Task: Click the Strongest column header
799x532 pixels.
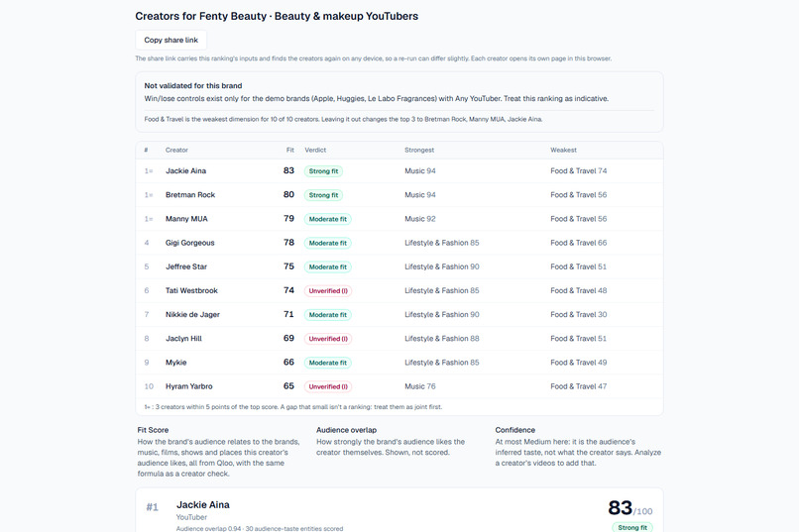Action: click(x=419, y=151)
